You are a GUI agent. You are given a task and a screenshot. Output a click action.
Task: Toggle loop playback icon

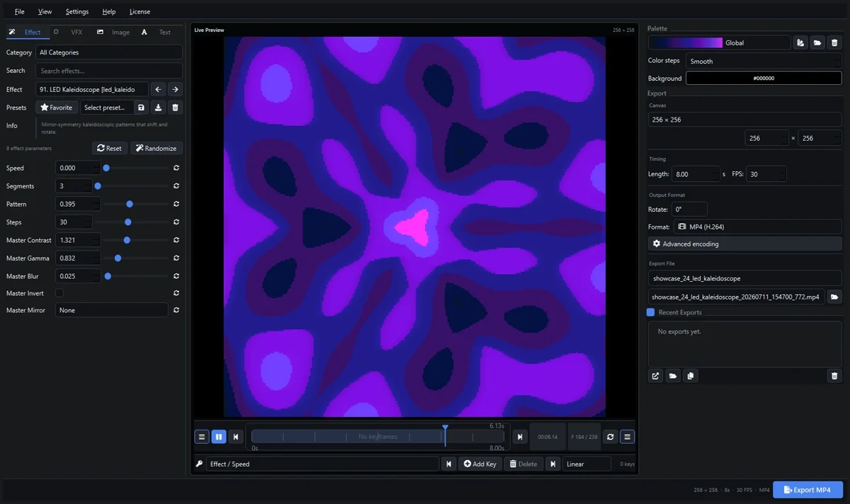click(611, 437)
